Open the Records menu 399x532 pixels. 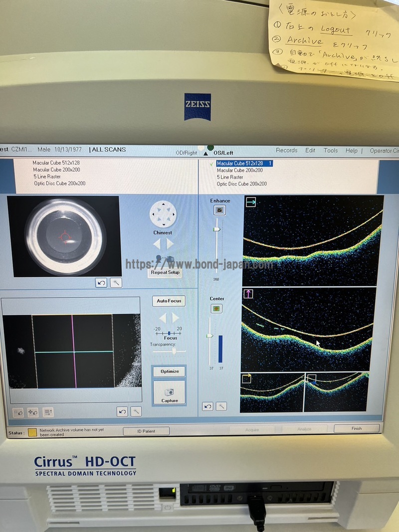[x=287, y=150]
